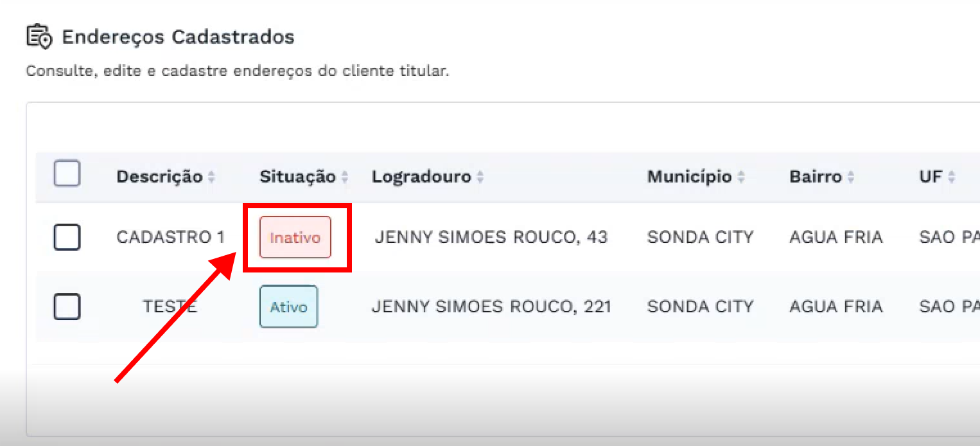The height and width of the screenshot is (446, 980).
Task: Select the TESTE row checkbox
Action: tap(67, 307)
